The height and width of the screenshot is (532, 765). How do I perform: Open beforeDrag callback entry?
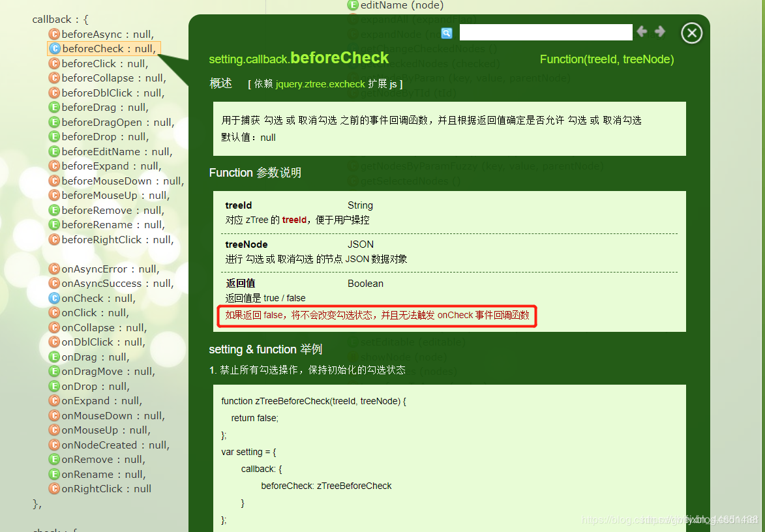(x=98, y=108)
